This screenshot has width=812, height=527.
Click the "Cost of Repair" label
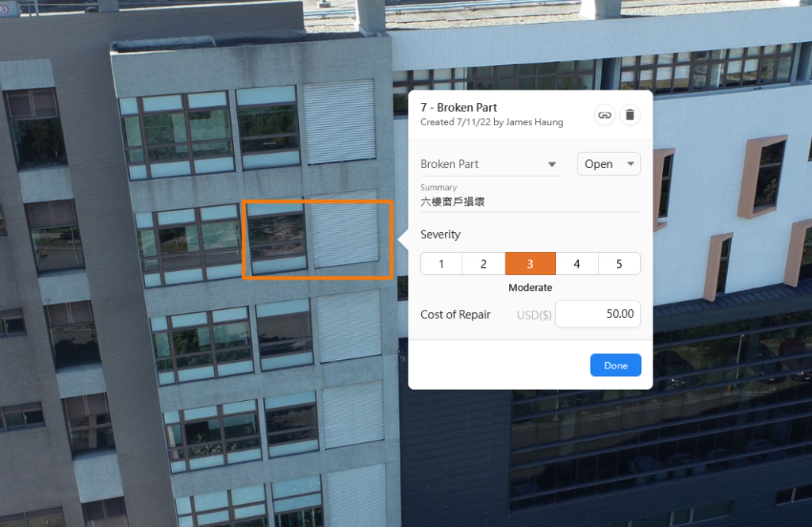pos(455,315)
